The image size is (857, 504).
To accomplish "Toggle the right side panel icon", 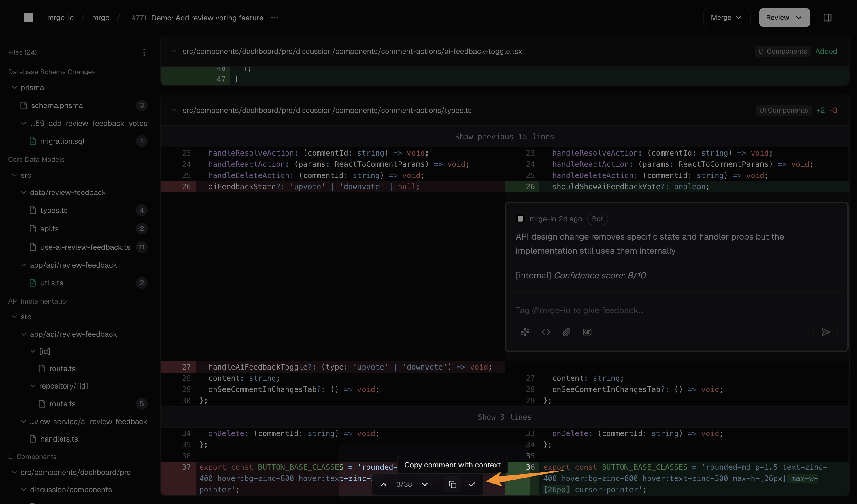I will 827,18.
